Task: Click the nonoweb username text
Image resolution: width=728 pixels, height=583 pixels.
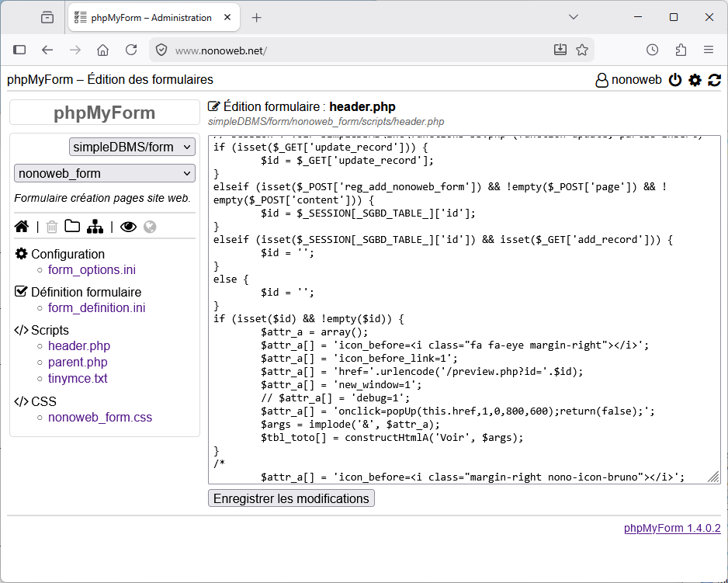Action: (x=636, y=80)
